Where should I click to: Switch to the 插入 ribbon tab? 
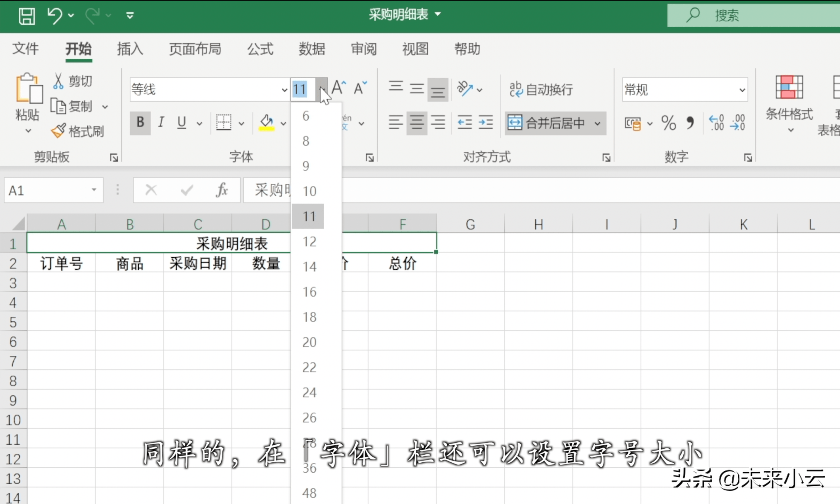click(130, 49)
